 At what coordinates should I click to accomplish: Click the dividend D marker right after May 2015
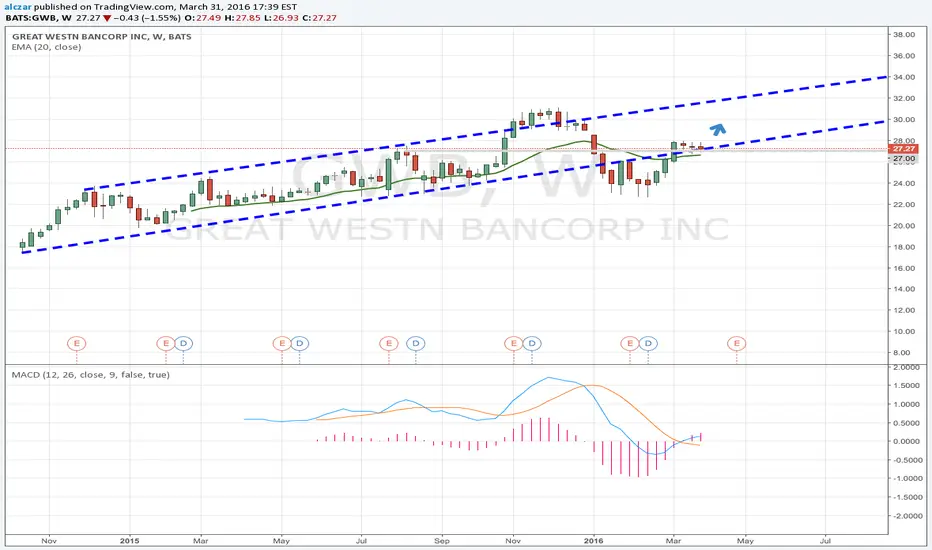(300, 343)
